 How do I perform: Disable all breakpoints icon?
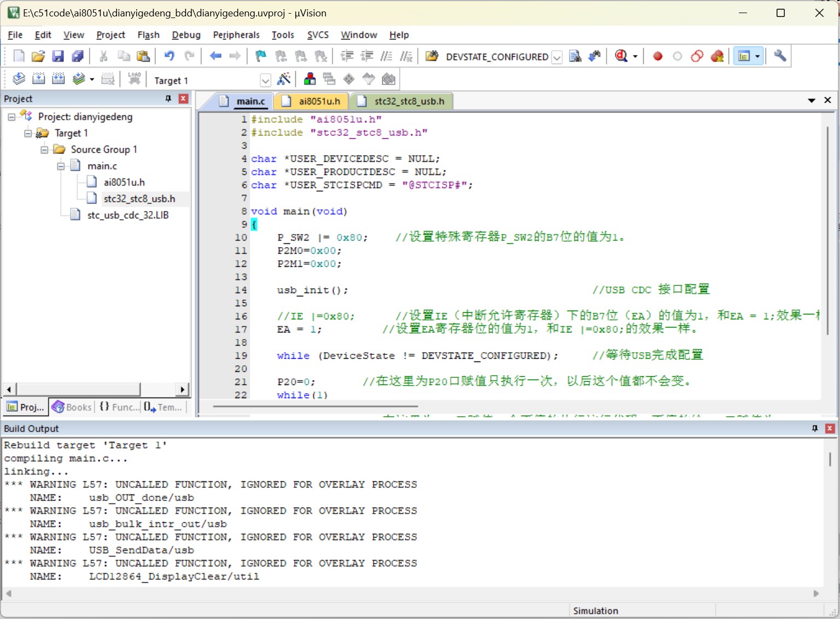pyautogui.click(x=697, y=56)
